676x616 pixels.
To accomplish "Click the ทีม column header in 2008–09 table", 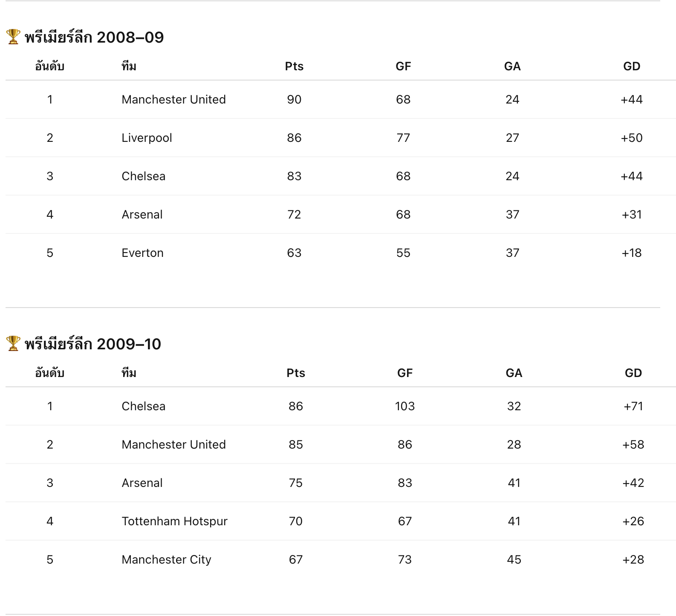I will [x=129, y=66].
